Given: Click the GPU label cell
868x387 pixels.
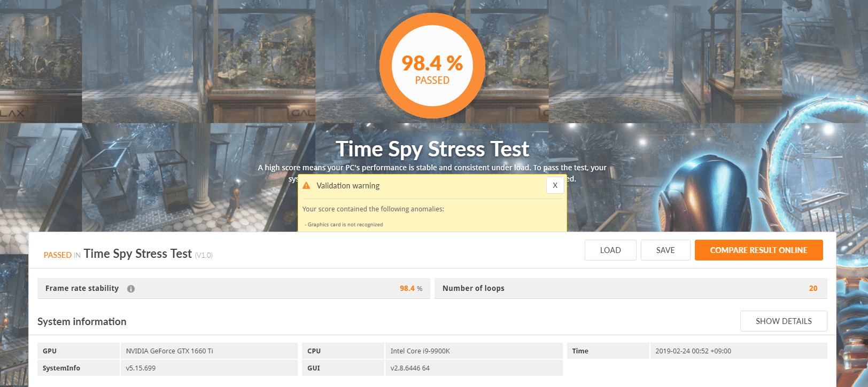Looking at the screenshot, I should [79, 351].
